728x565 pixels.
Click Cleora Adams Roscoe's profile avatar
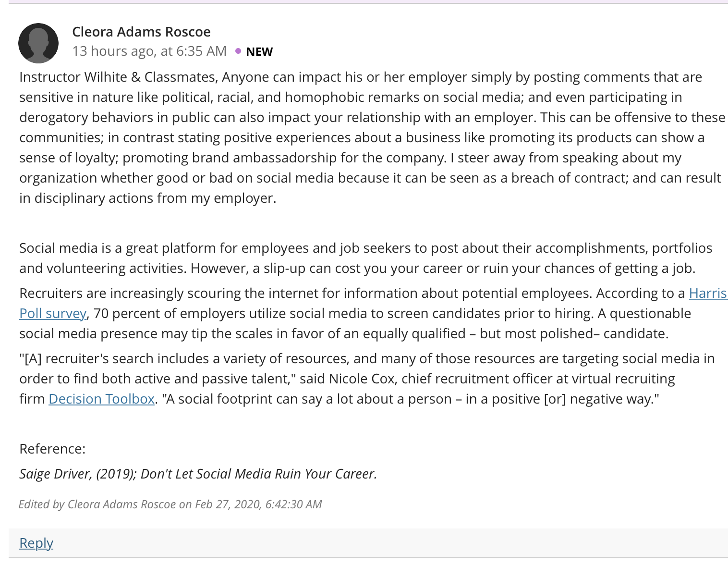[38, 43]
